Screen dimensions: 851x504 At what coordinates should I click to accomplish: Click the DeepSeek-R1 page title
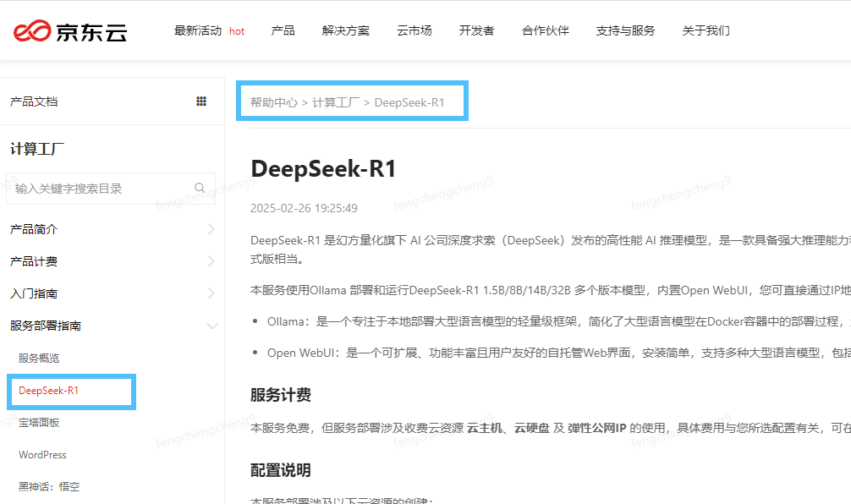323,169
